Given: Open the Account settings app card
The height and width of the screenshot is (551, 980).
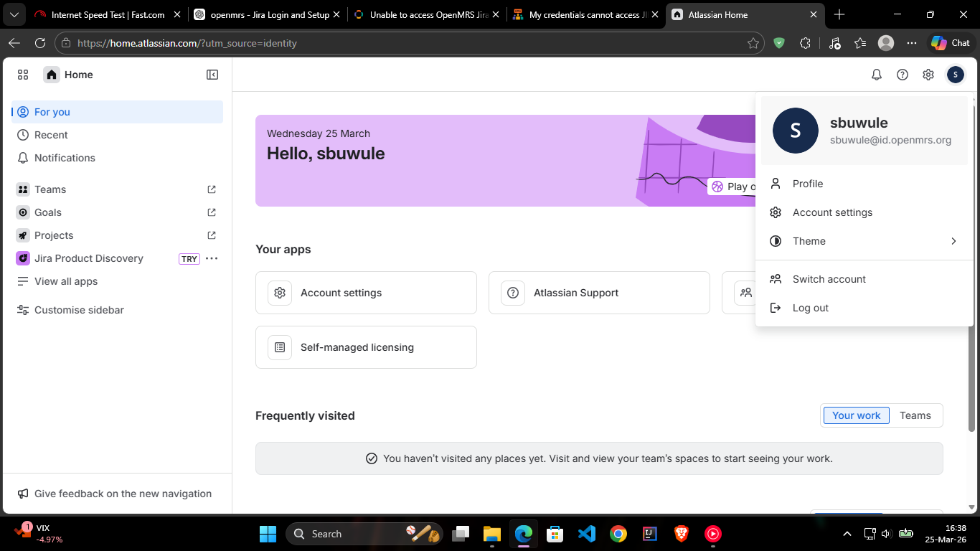Looking at the screenshot, I should pyautogui.click(x=366, y=293).
